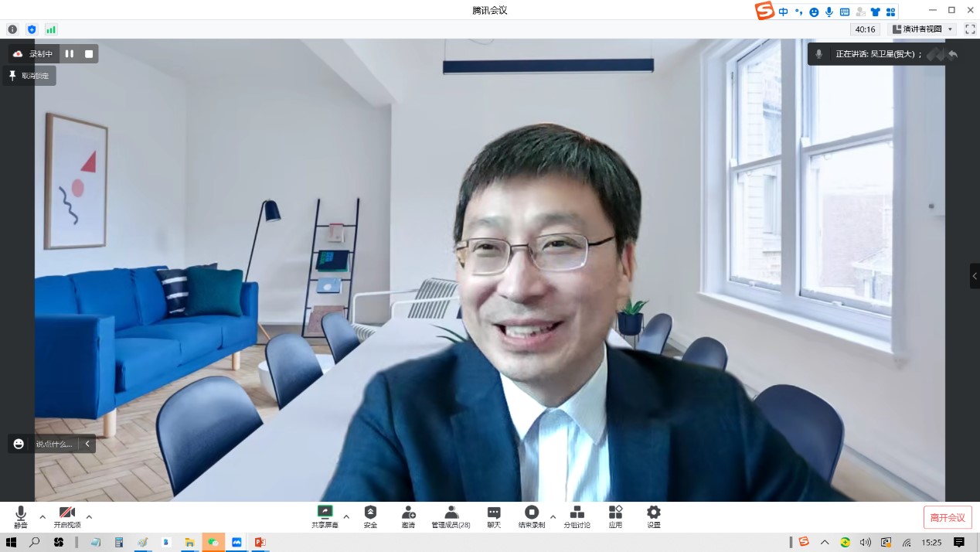Expand the audio options arrow beside 静音
The width and height of the screenshot is (980, 552).
43,516
